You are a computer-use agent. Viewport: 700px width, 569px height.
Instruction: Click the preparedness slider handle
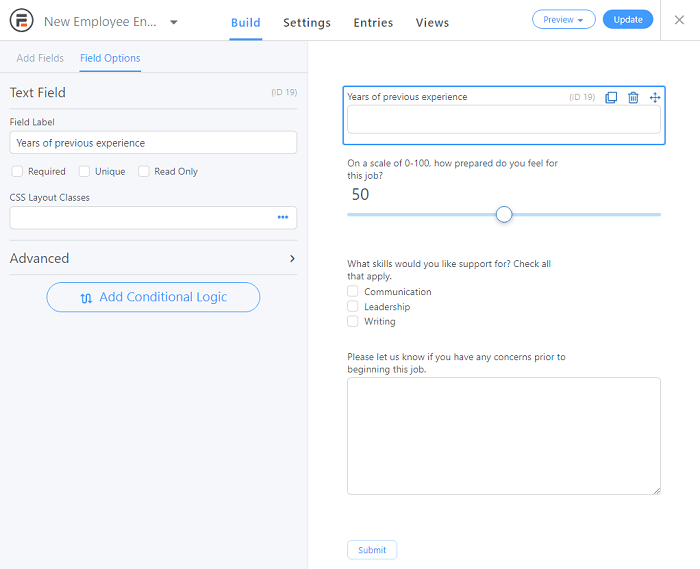pyautogui.click(x=504, y=215)
